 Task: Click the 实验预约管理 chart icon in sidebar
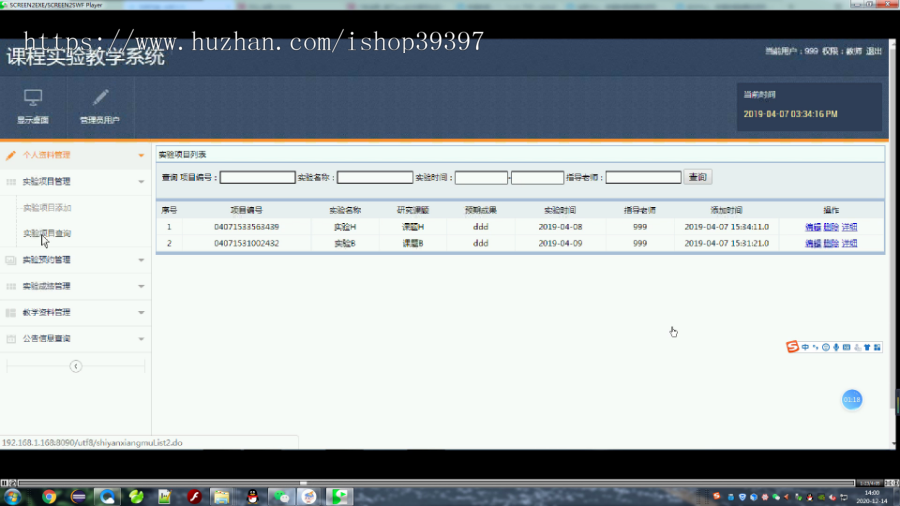pos(11,260)
